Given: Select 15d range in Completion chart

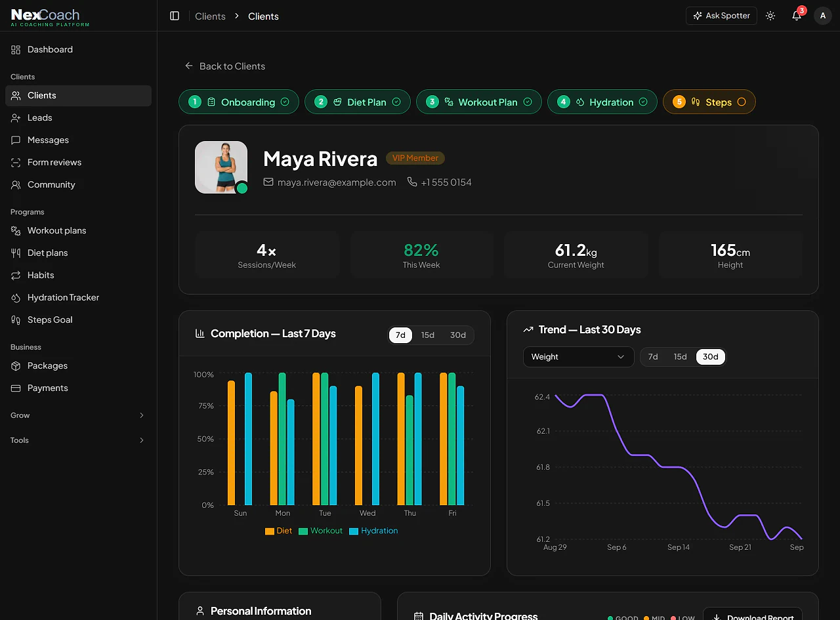Looking at the screenshot, I should (x=428, y=335).
